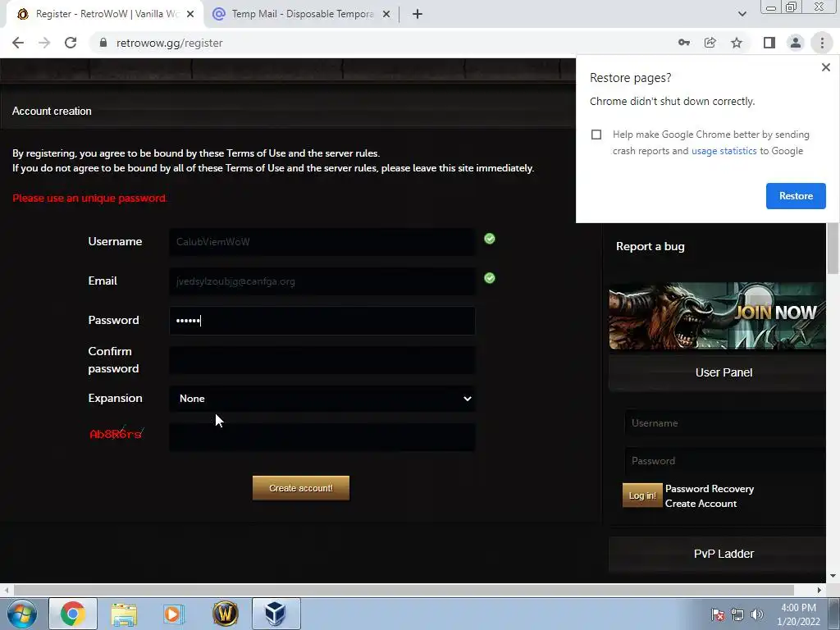Click the User Panel username field

724,423
